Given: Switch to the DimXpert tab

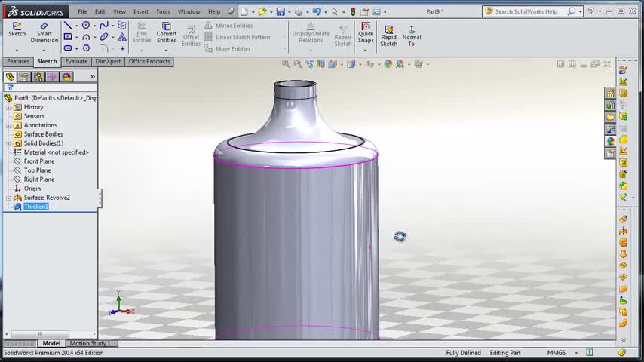Looking at the screenshot, I should tap(108, 61).
